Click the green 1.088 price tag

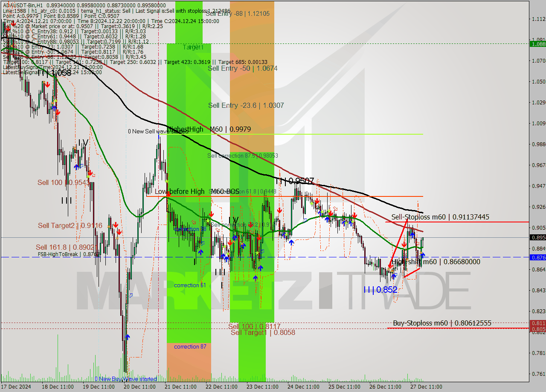(x=537, y=44)
